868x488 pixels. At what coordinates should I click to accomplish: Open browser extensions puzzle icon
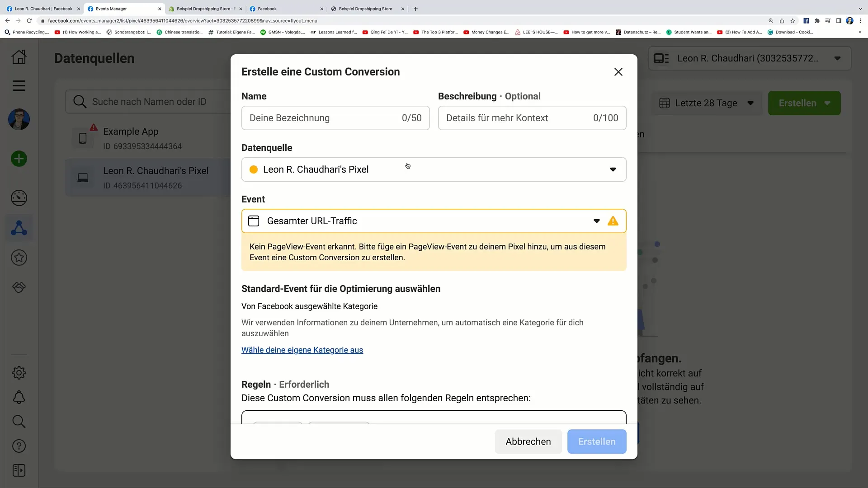click(x=817, y=21)
